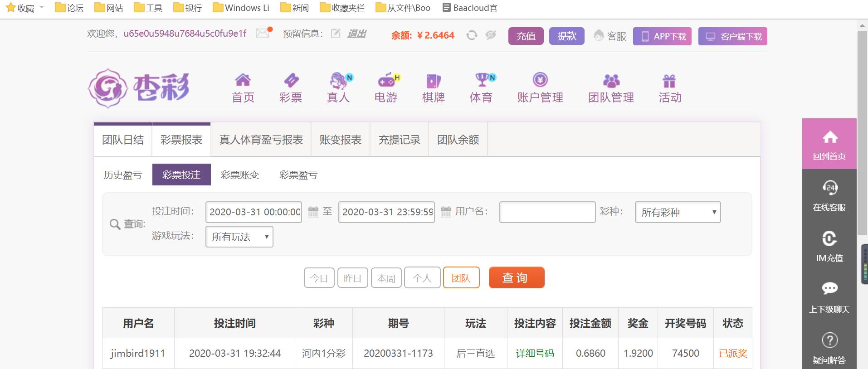Toggle 团队 team filter
Screen dimensions: 868x369
tap(461, 277)
